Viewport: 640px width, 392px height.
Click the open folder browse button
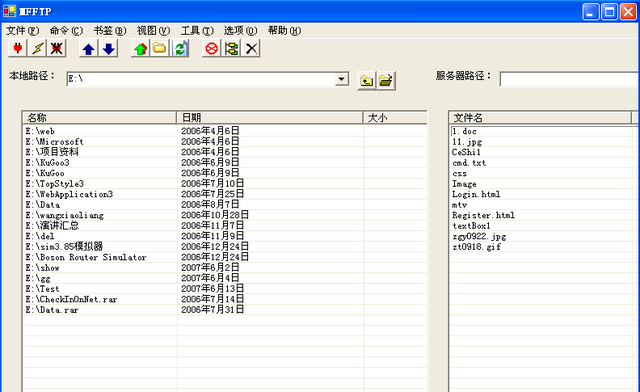386,80
